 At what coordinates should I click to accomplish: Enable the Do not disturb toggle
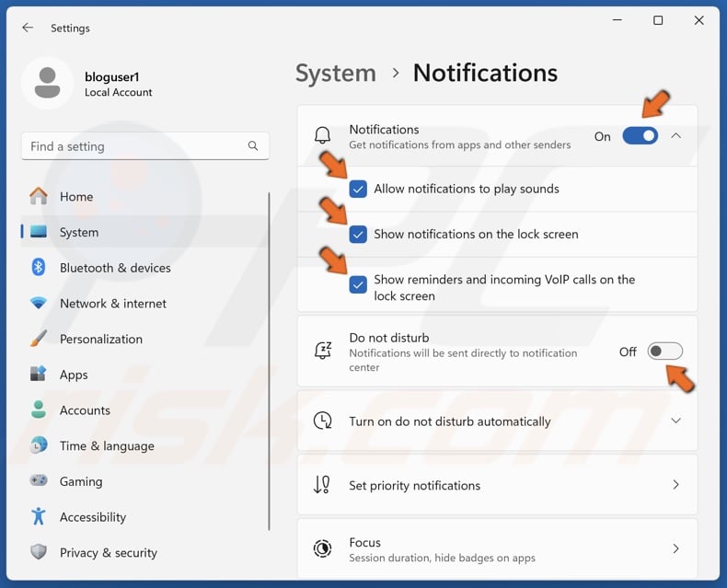pyautogui.click(x=664, y=351)
